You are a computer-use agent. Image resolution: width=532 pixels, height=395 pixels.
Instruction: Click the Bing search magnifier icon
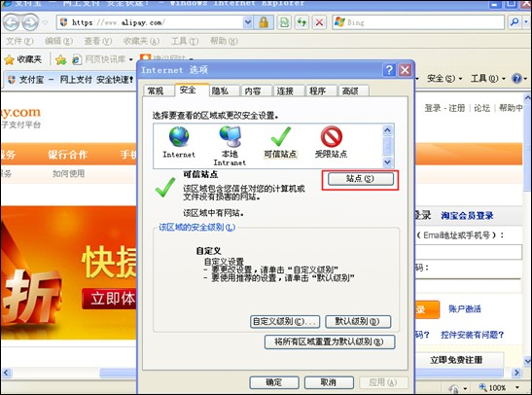point(514,22)
